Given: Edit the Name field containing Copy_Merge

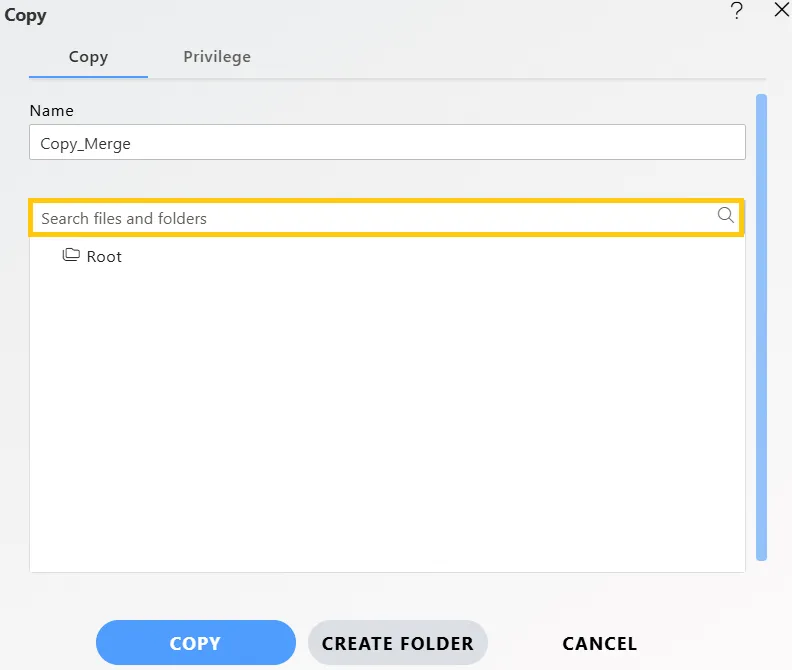Looking at the screenshot, I should point(387,142).
